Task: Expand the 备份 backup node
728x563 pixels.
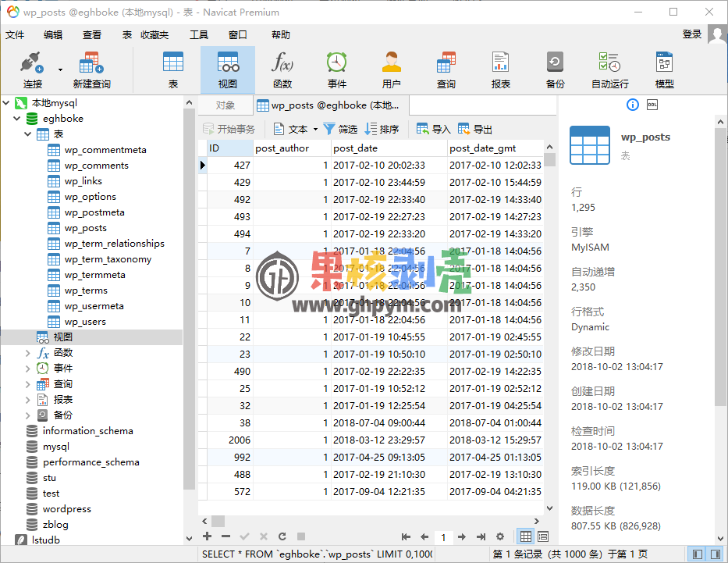Action: 28,415
